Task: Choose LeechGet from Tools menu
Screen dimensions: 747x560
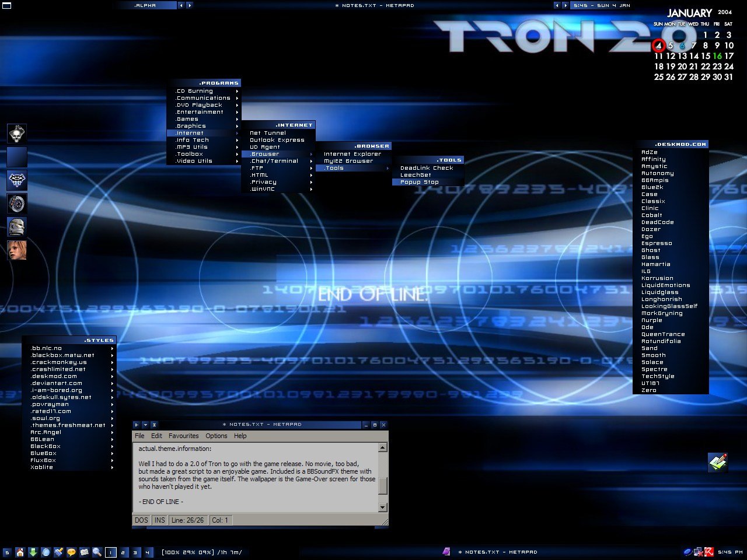Action: pyautogui.click(x=428, y=175)
